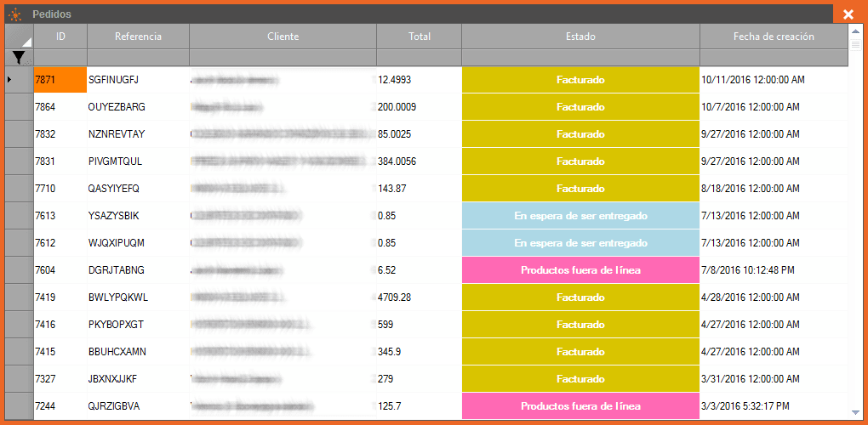Close the Pedidos window
The image size is (868, 425).
point(848,14)
